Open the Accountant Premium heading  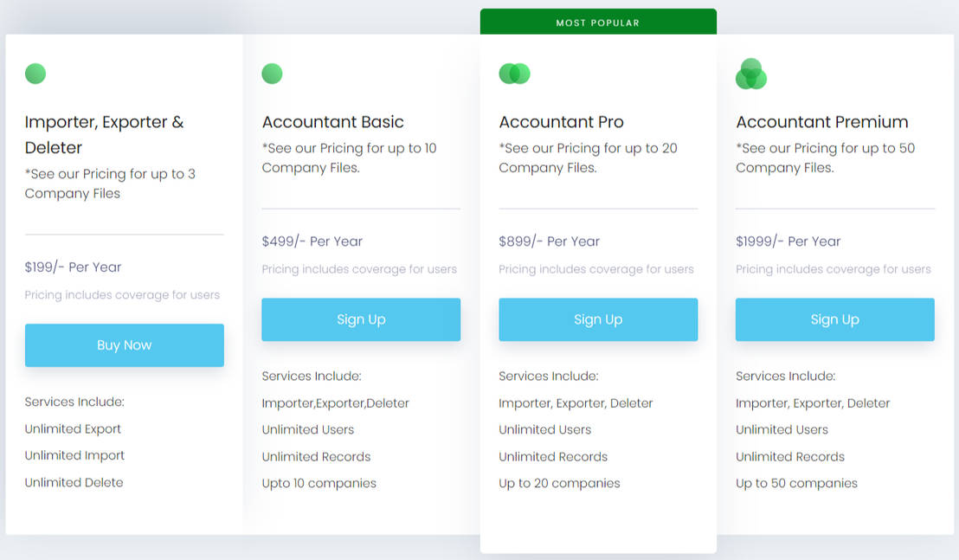click(821, 122)
